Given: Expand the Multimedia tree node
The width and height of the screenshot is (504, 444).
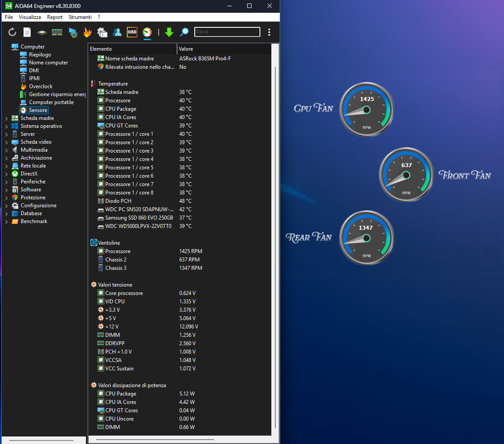Looking at the screenshot, I should click(x=7, y=150).
